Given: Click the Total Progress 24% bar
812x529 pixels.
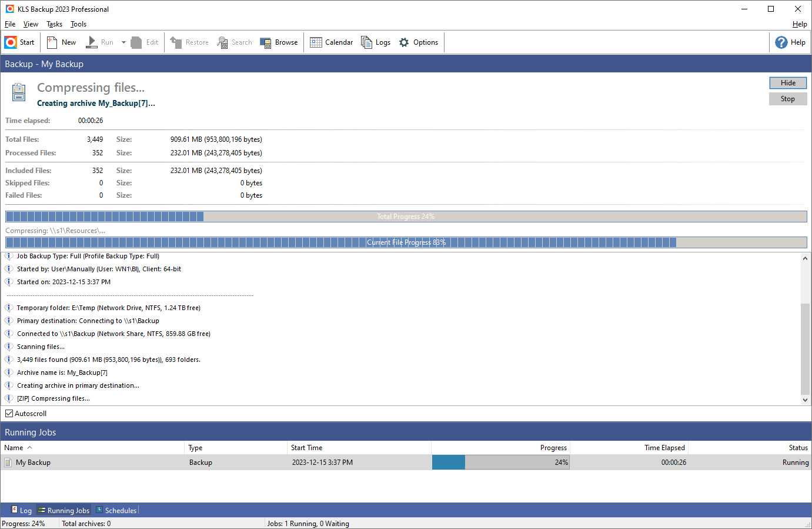Looking at the screenshot, I should tap(406, 217).
